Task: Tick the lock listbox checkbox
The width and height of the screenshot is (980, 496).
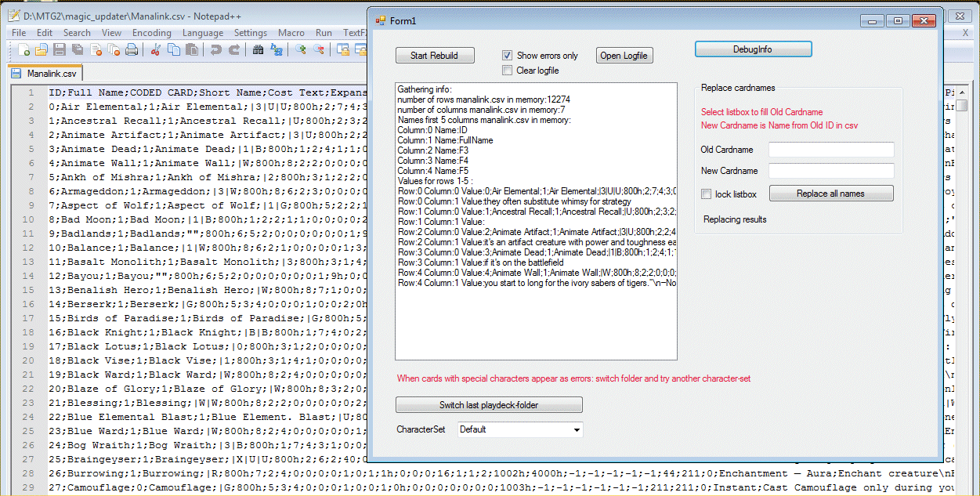Action: [x=707, y=194]
